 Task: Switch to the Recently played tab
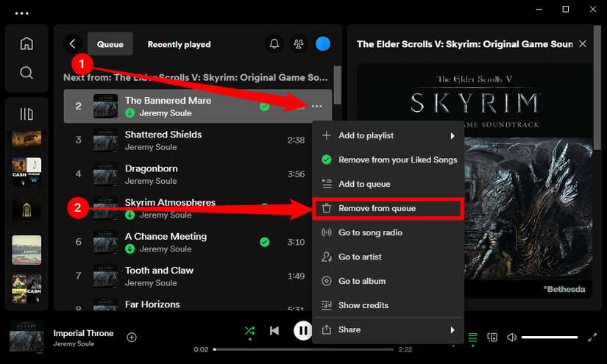(x=179, y=44)
